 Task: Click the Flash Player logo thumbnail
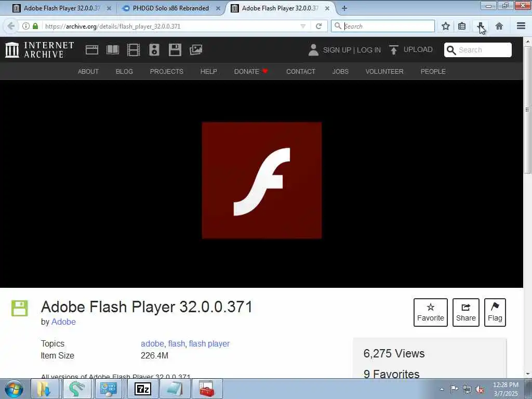pos(262,180)
